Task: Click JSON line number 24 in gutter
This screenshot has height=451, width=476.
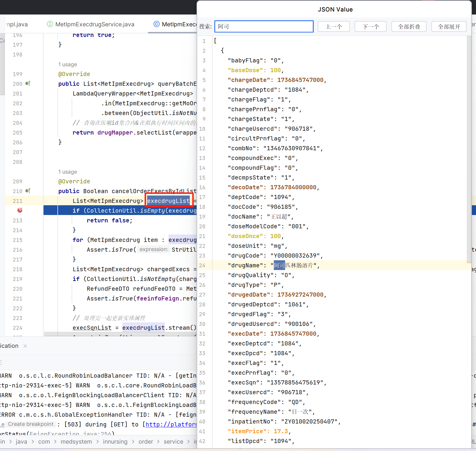Action: [x=202, y=265]
